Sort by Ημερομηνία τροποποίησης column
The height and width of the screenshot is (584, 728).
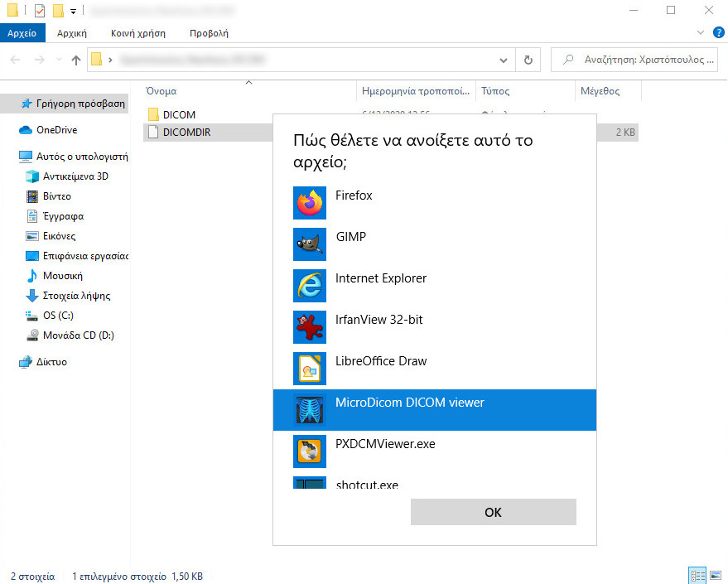tap(416, 91)
